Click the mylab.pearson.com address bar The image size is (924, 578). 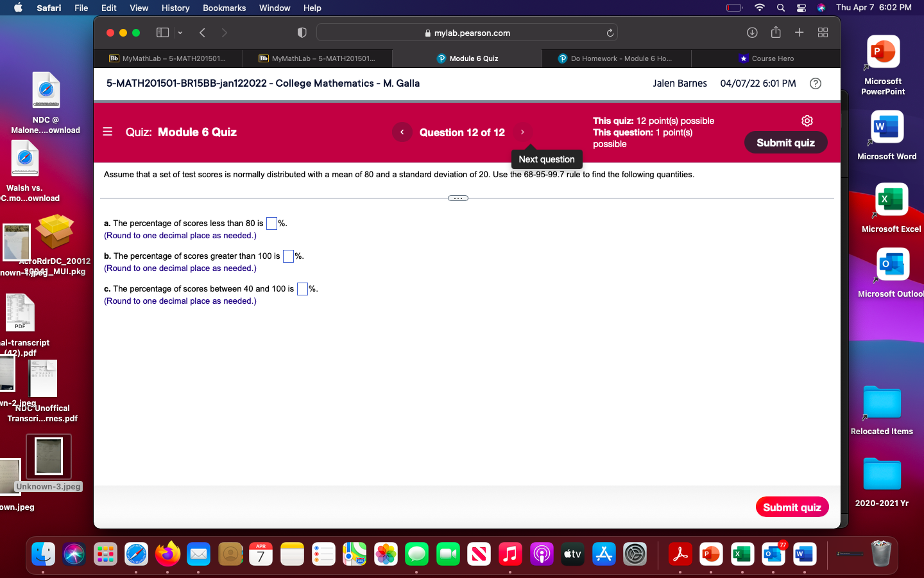467,33
